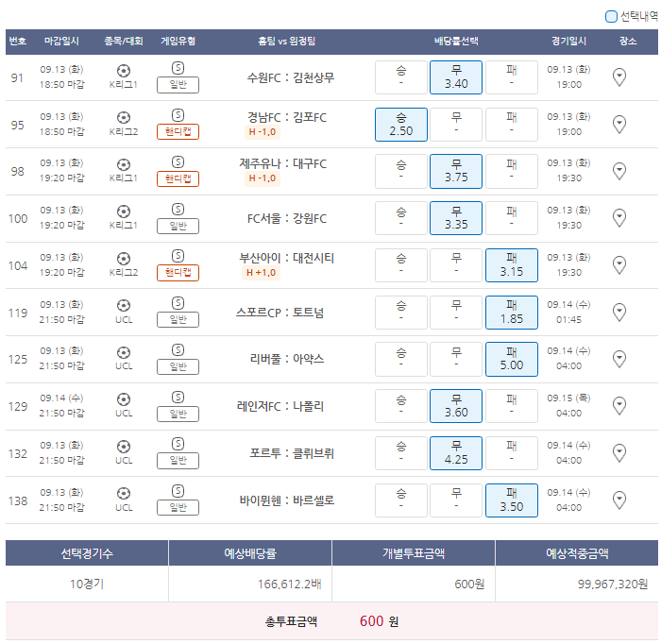The image size is (661, 644).
Task: Open location pin for 경남FC match
Action: pyautogui.click(x=619, y=125)
